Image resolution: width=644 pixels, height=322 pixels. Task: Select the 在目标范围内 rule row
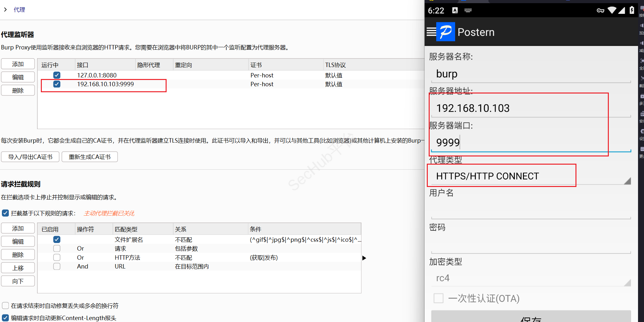pyautogui.click(x=199, y=266)
